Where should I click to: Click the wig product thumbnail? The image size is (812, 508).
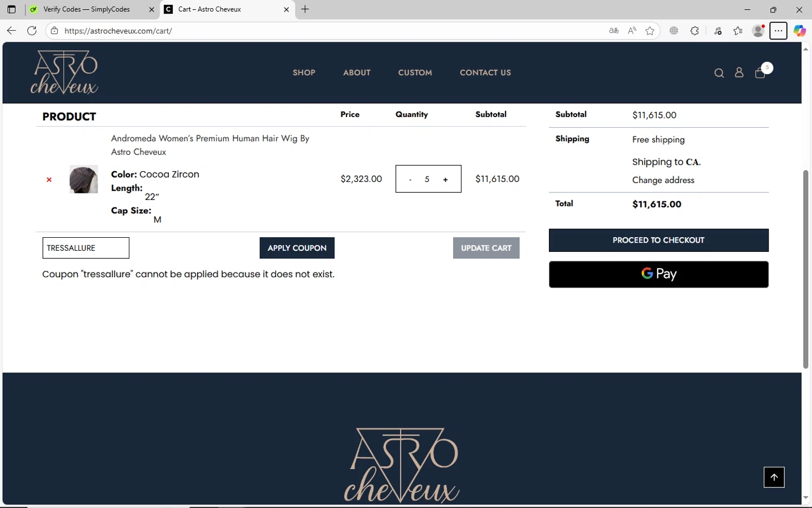(83, 179)
